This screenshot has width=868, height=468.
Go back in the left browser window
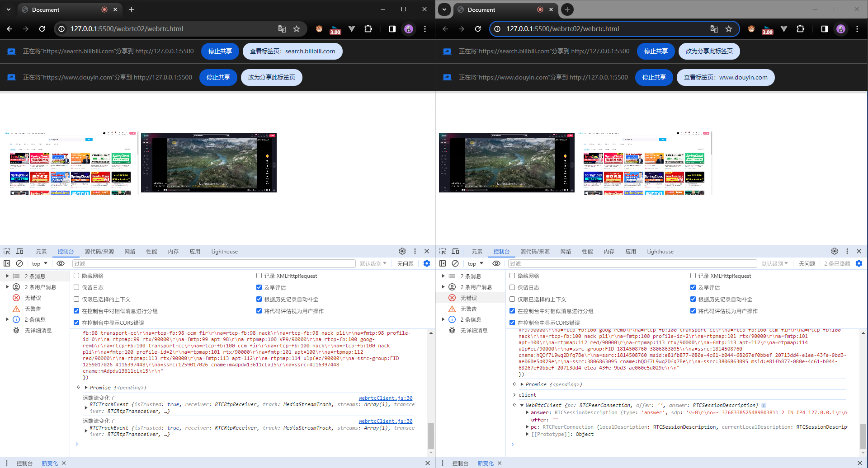pos(9,29)
